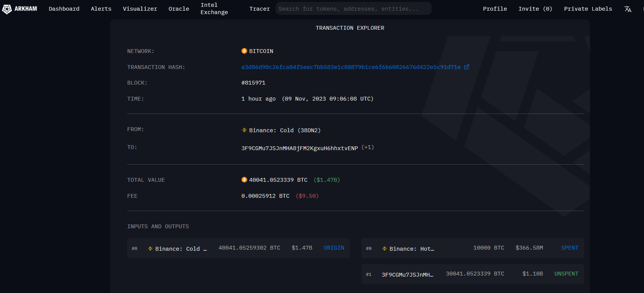
Task: Open the Visualizer
Action: 140,9
